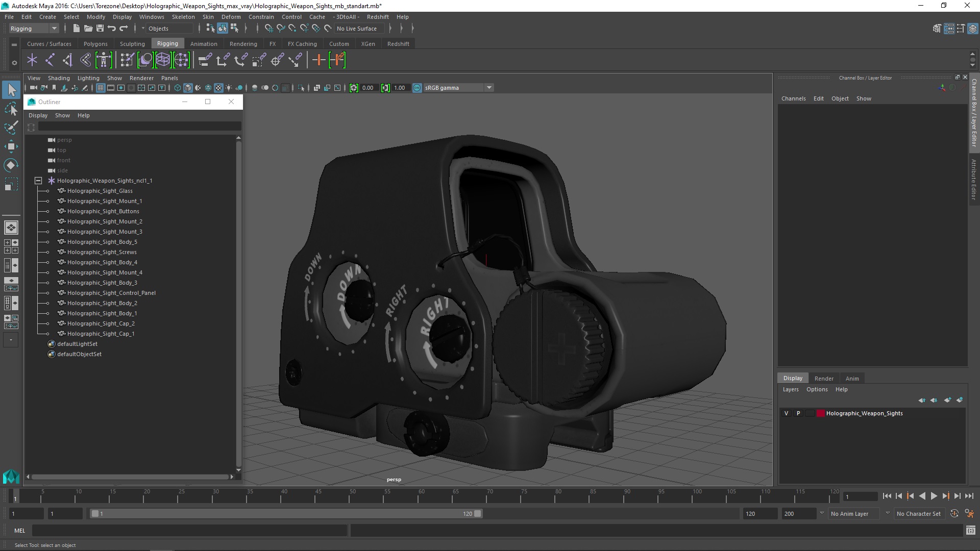The height and width of the screenshot is (551, 980).
Task: Play the animation forwards
Action: pos(934,496)
